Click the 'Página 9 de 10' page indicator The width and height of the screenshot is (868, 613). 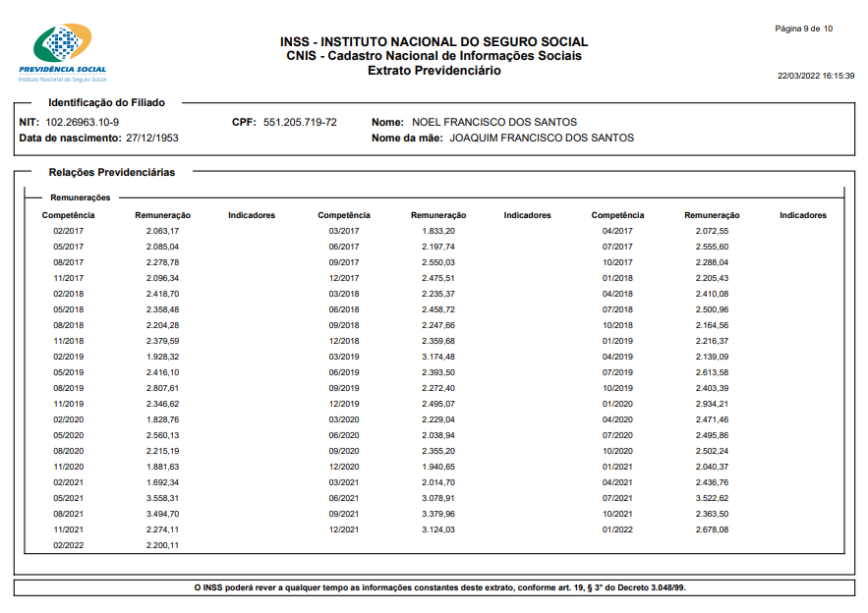tap(803, 28)
